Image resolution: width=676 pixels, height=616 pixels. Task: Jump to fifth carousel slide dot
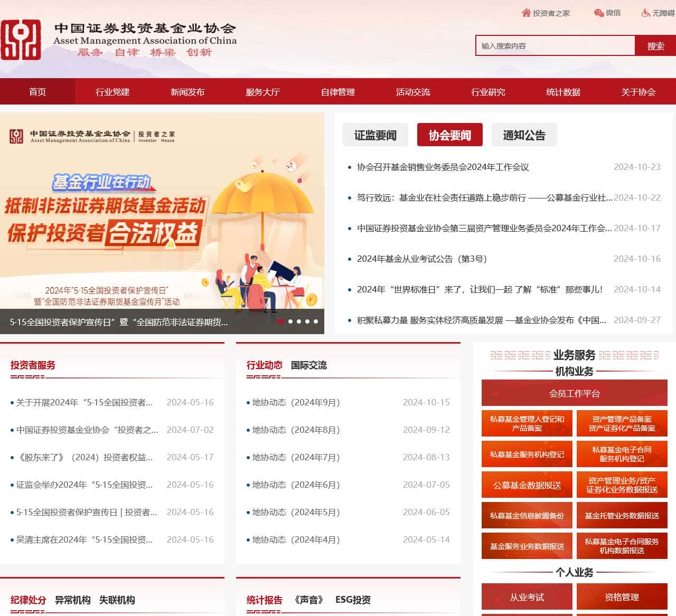pos(316,321)
